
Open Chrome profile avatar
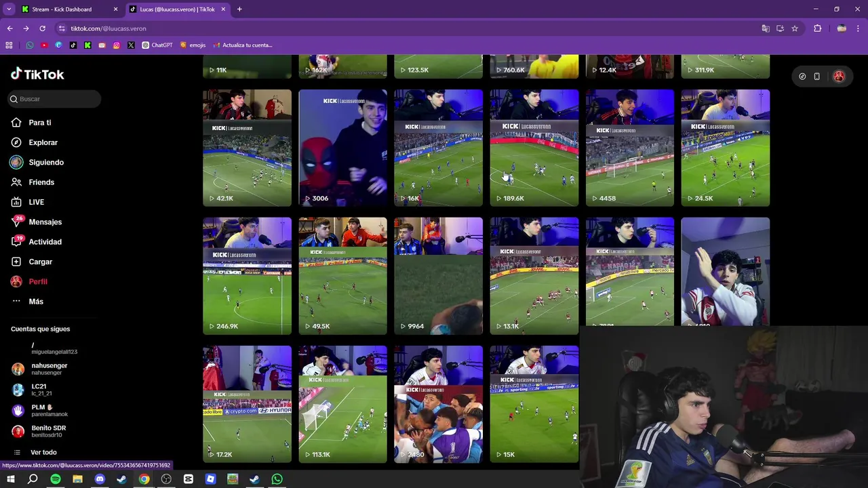842,28
